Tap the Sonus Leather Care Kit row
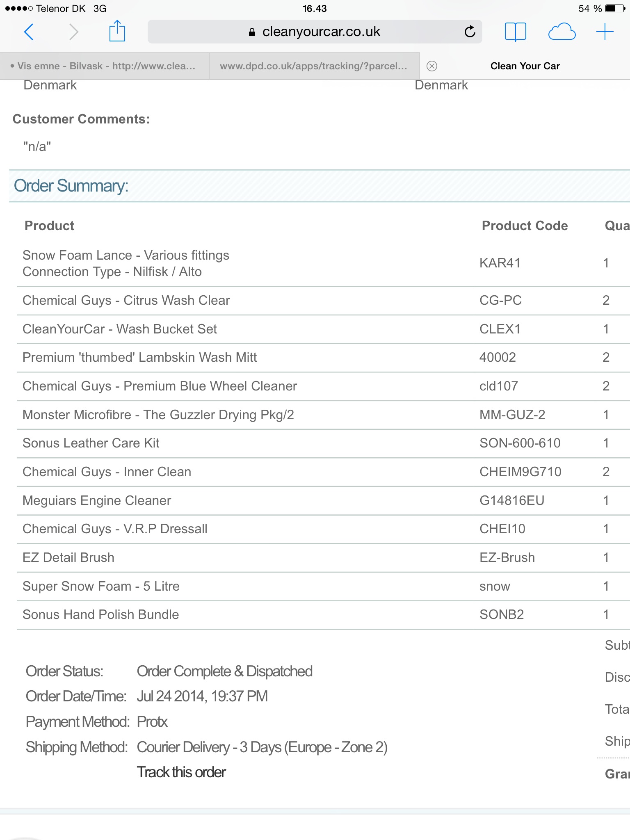This screenshot has height=840, width=630. coord(323,443)
